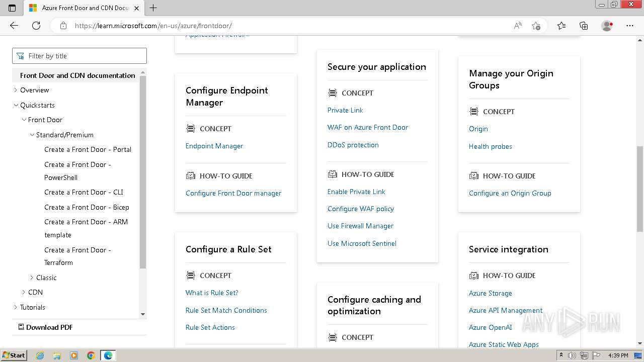Screen dimensions: 644x362
Task: Click the Filter by title field
Action: point(79,56)
